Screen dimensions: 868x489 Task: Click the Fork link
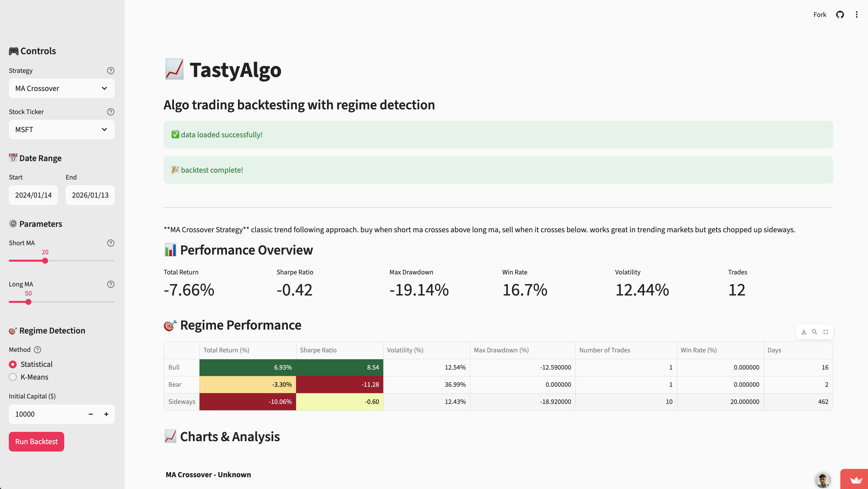(819, 14)
